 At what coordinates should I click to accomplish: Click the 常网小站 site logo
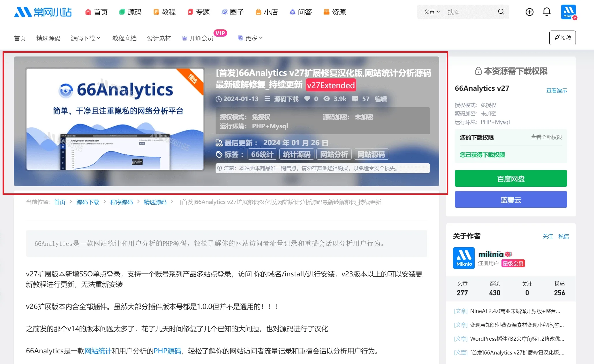pos(43,12)
